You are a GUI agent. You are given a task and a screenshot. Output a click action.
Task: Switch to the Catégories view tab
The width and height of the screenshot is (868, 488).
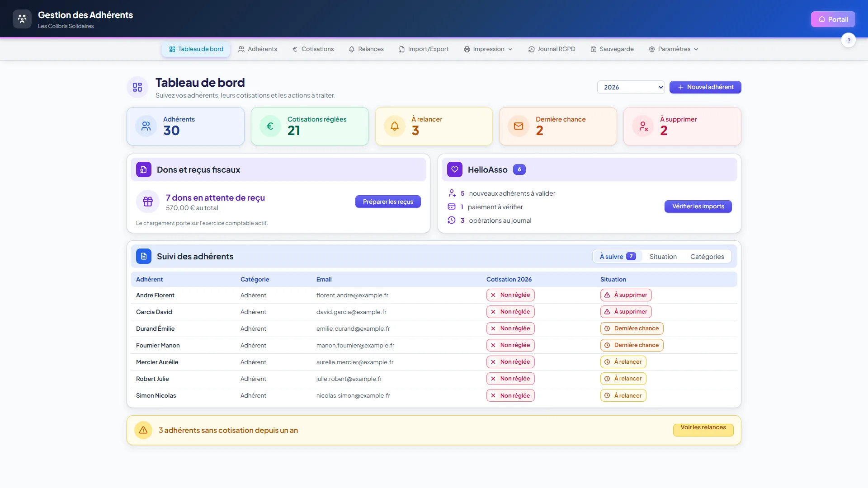[x=707, y=256]
